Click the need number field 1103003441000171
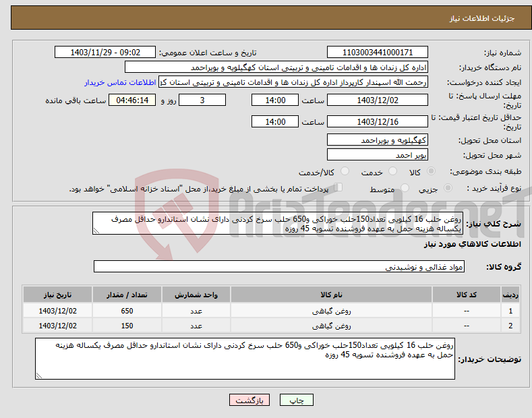Viewport: 532px width, 418px height. [x=378, y=53]
